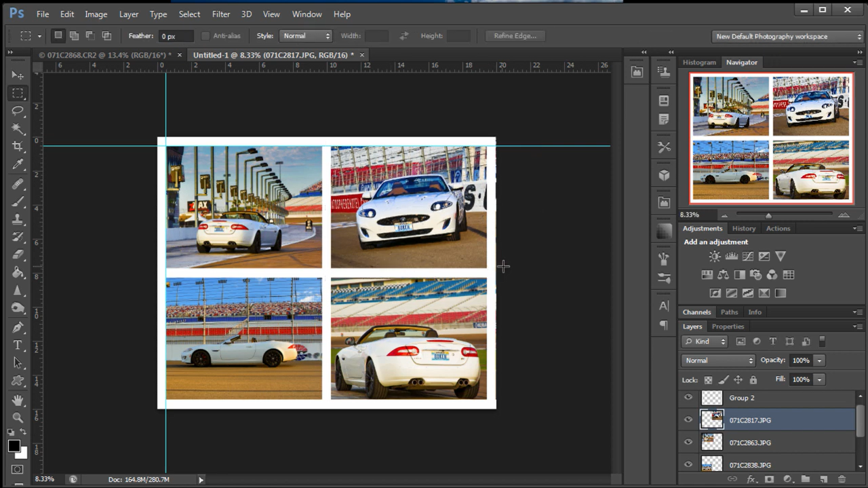
Task: Click the Refine Edge button
Action: 515,35
